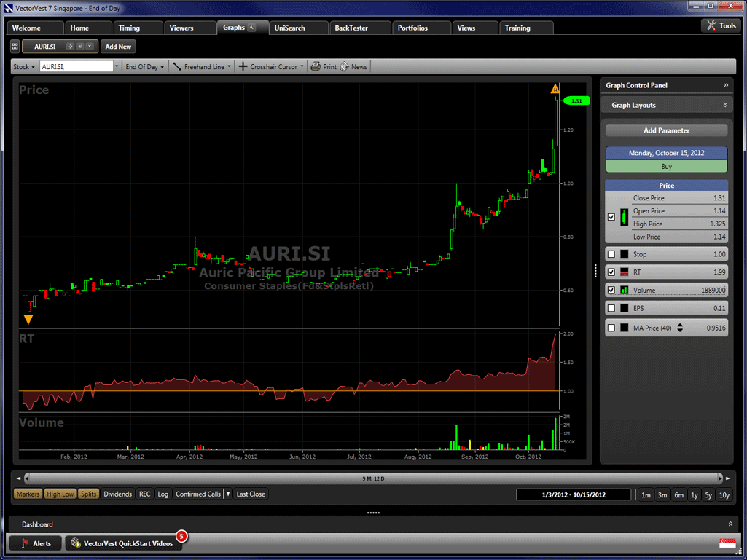Screen dimensions: 747x560
Task: Open the Confirmed Calls dropdown arrow
Action: 228,494
